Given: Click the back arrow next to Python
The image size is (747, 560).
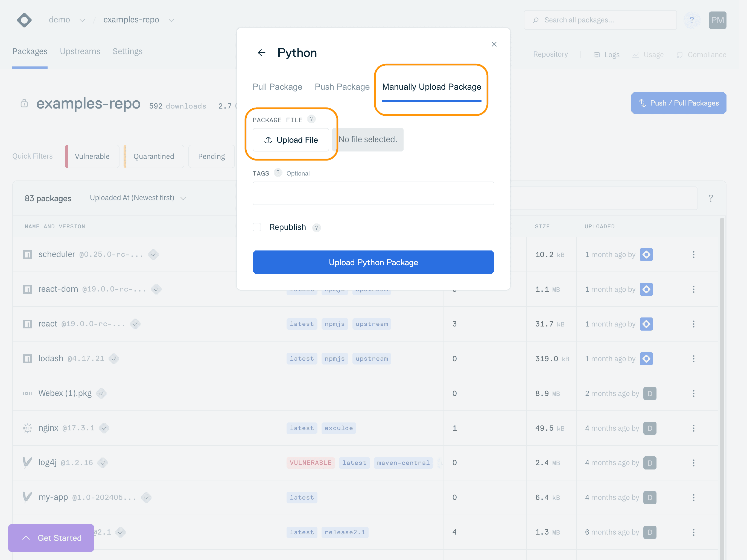Looking at the screenshot, I should coord(261,53).
